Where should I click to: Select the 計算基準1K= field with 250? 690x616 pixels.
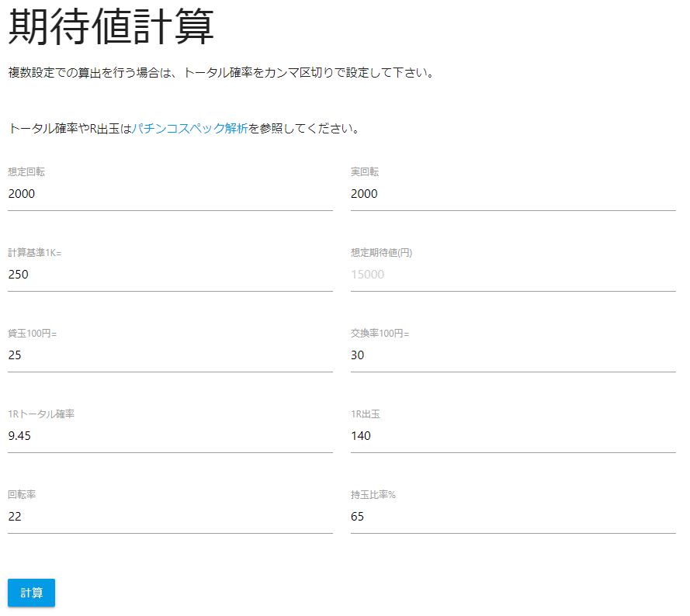(170, 275)
